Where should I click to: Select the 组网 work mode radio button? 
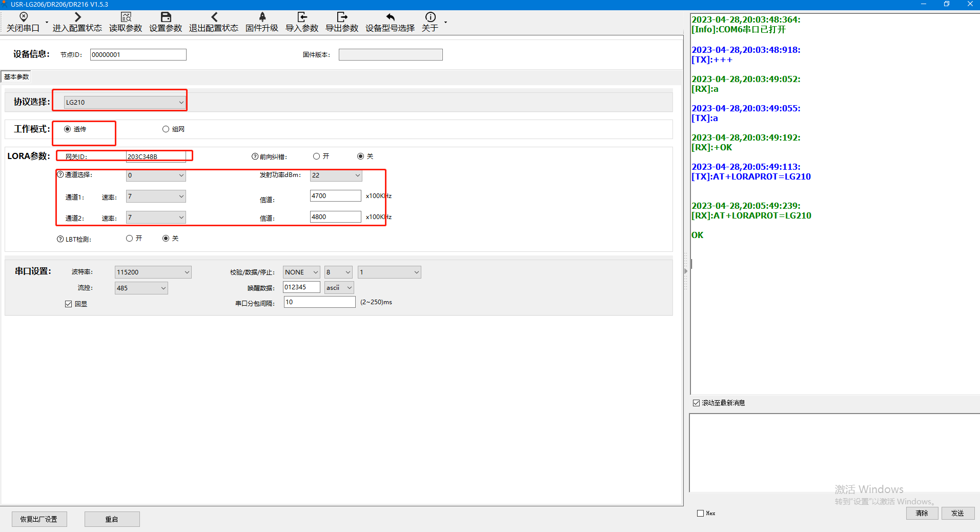166,129
